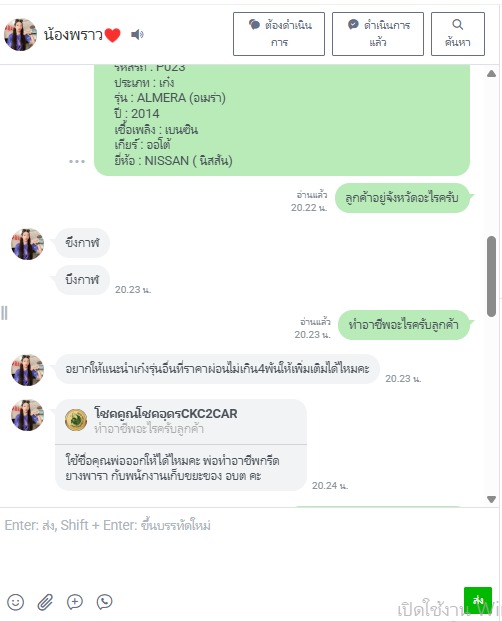Mark chat as ดำเนินการแล้ว
This screenshot has width=502, height=622.
378,34
